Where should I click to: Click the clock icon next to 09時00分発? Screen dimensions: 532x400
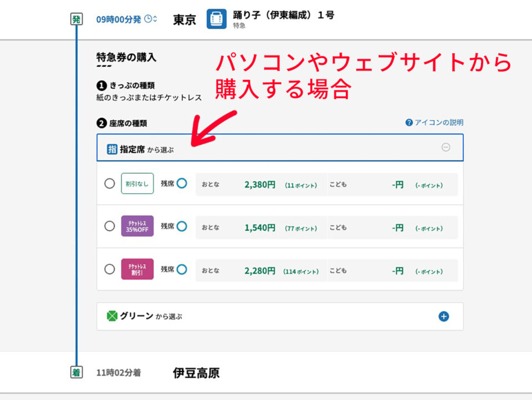[x=149, y=19]
